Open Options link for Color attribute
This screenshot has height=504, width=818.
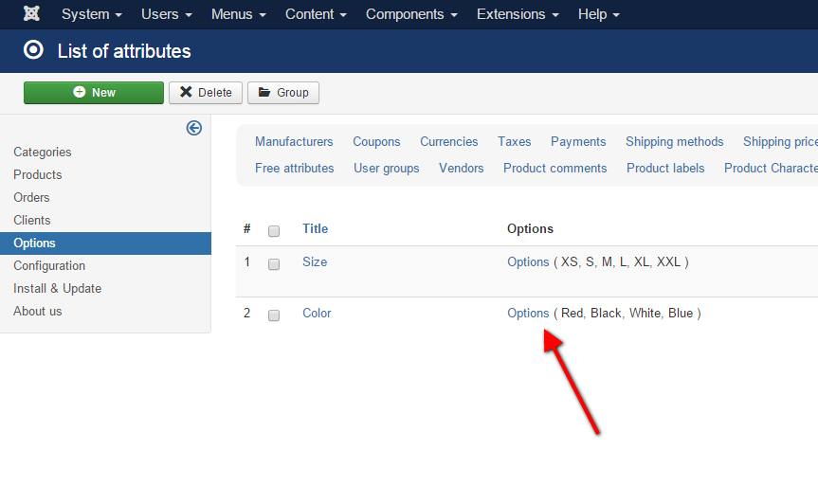528,313
